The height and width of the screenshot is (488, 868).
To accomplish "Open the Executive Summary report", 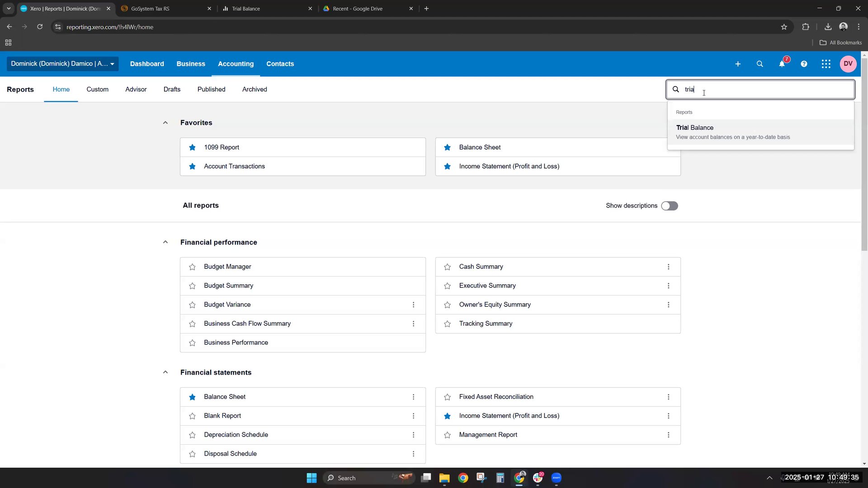I will [487, 286].
